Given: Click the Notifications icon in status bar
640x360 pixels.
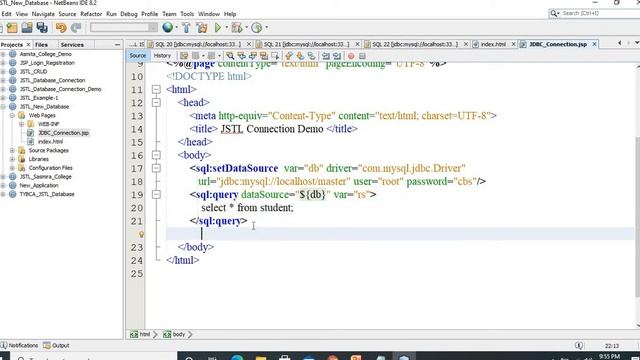Looking at the screenshot, I should [x=4, y=345].
